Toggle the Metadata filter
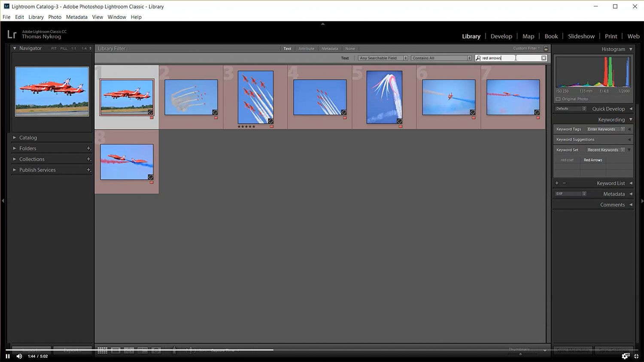This screenshot has height=362, width=644. point(330,49)
